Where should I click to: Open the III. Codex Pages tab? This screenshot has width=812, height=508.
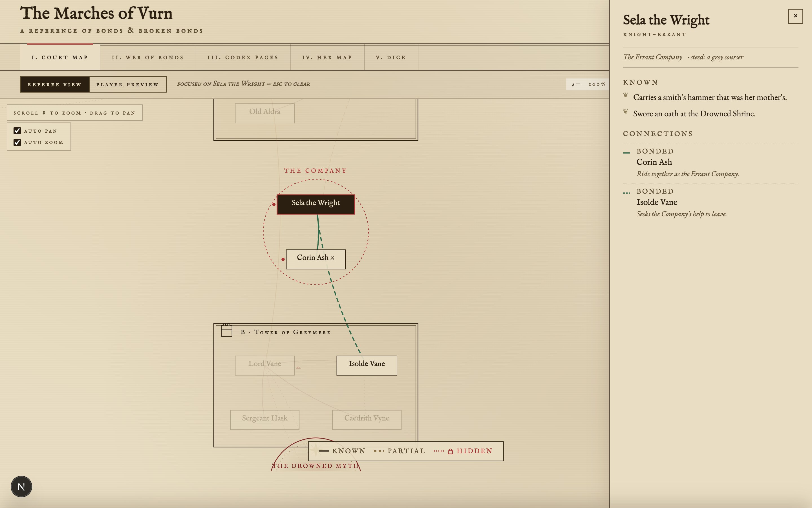click(x=243, y=57)
